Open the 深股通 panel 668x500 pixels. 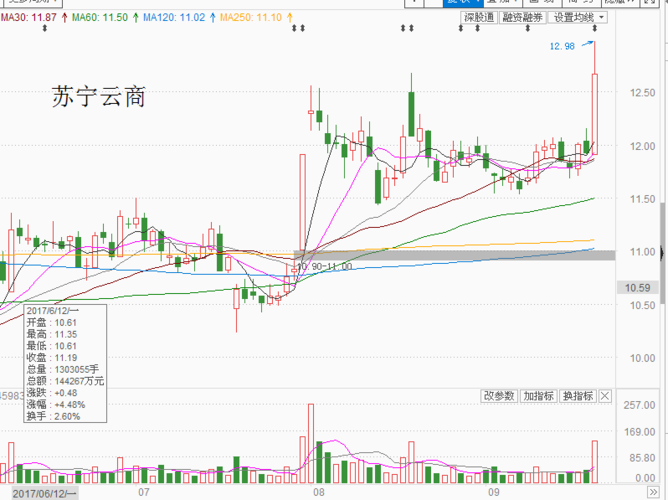pos(479,17)
